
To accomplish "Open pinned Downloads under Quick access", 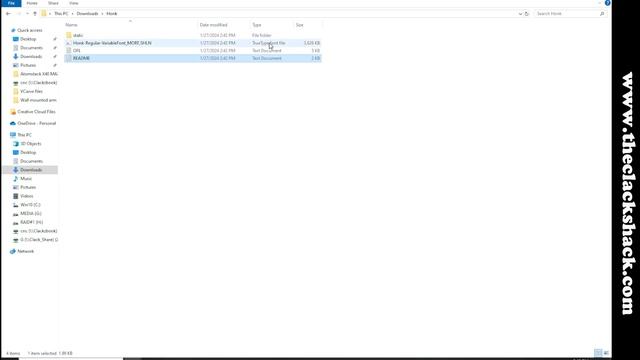I will [x=31, y=56].
